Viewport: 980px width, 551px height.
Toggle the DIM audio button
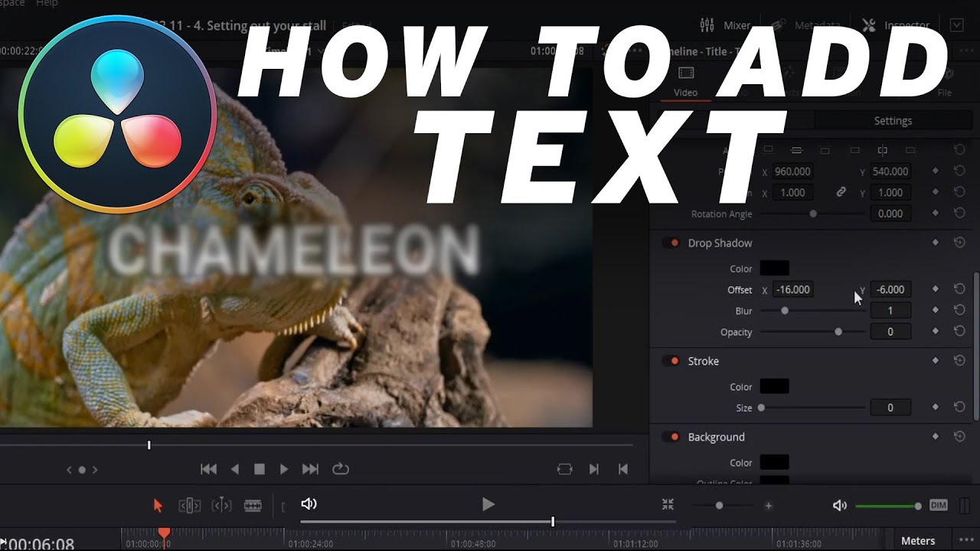[938, 505]
